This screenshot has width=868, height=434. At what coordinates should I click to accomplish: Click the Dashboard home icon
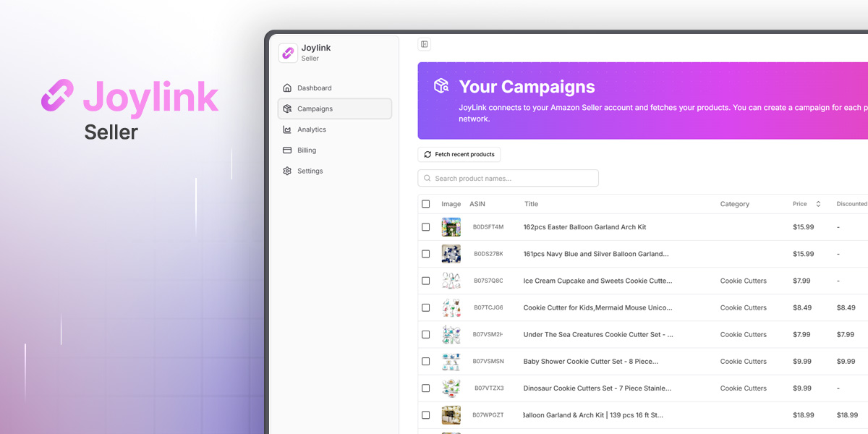click(x=288, y=87)
